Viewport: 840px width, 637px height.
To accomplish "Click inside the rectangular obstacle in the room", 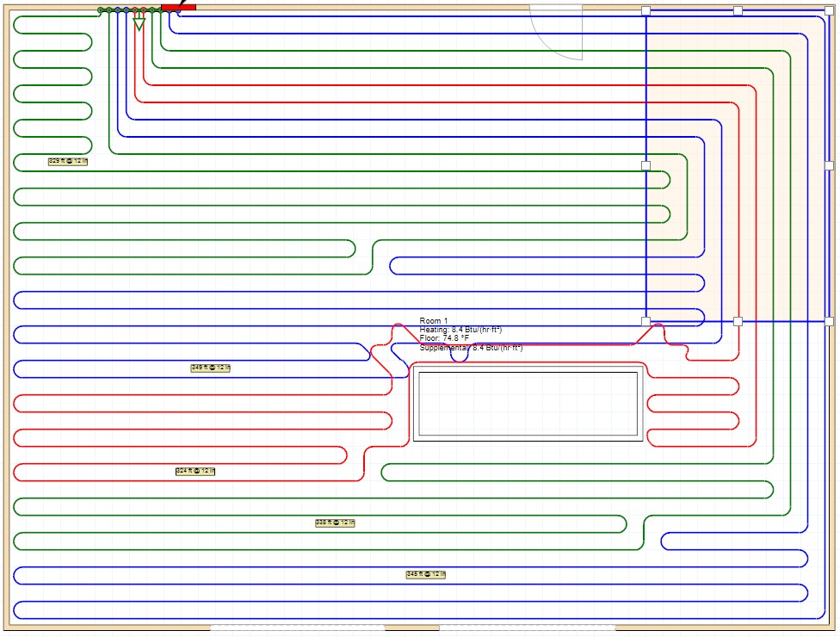I will click(x=528, y=403).
